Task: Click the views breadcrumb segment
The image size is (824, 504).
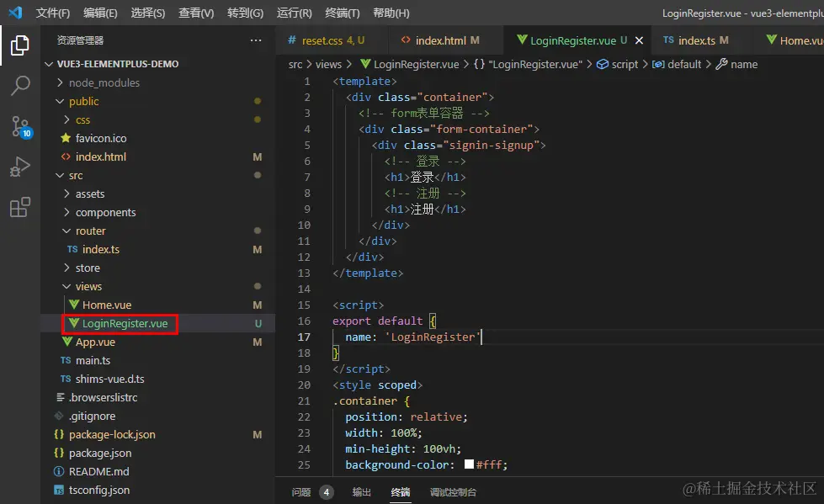Action: coord(328,64)
